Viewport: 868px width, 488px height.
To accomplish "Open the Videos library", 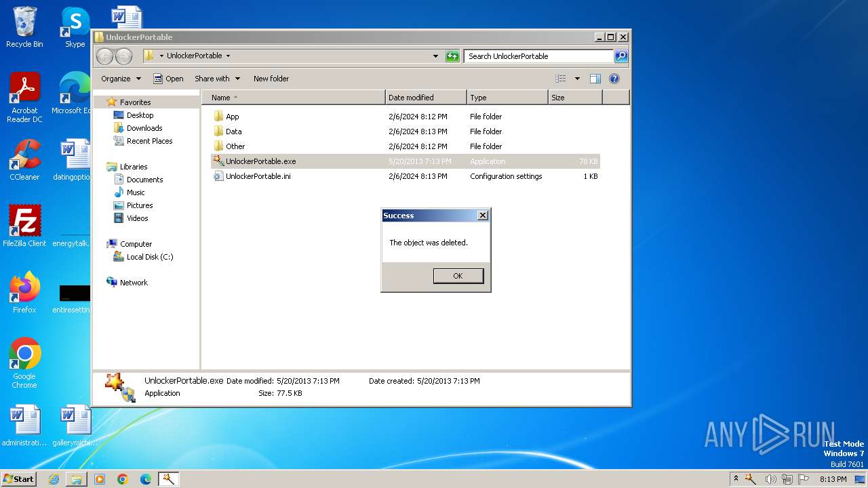I will tap(137, 218).
